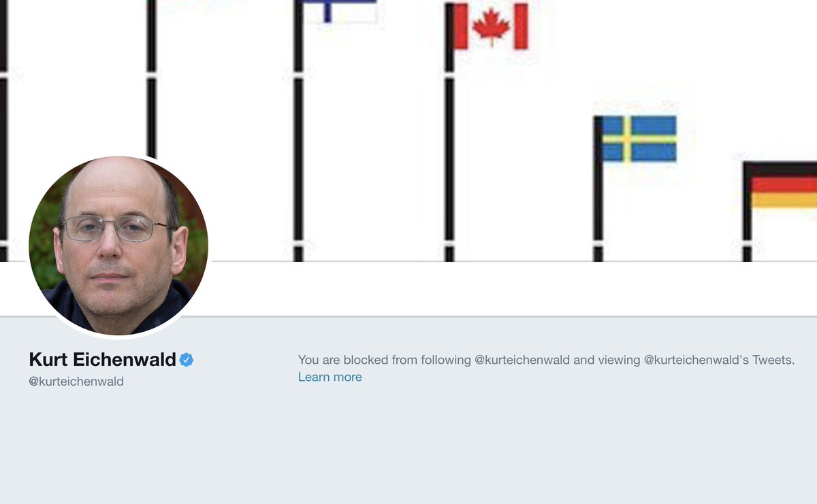This screenshot has height=504, width=817.
Task: Click the right red band of Canadian flag
Action: 521,27
